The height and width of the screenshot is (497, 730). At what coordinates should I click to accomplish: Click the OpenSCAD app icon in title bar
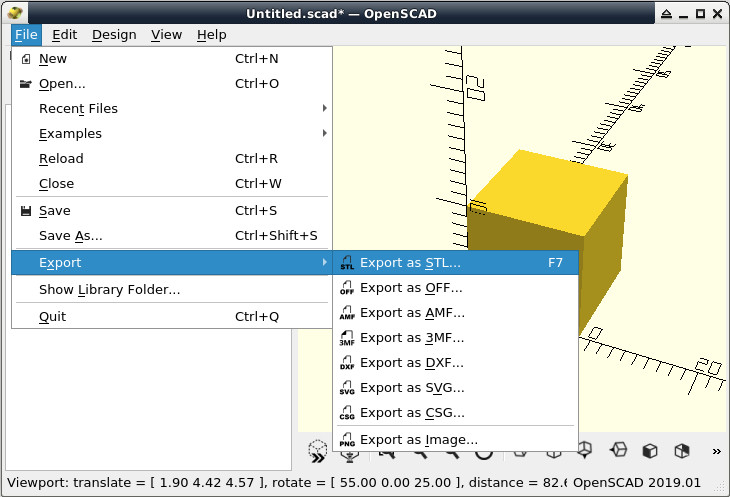click(x=16, y=13)
